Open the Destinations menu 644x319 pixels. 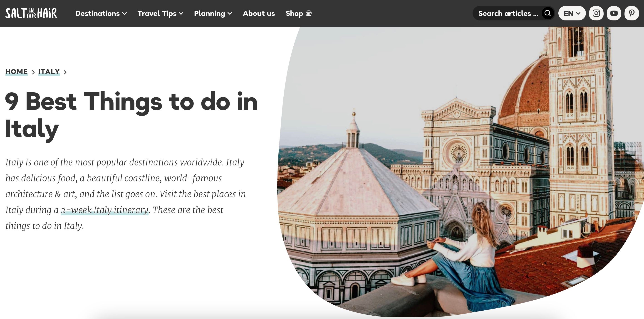pos(97,13)
